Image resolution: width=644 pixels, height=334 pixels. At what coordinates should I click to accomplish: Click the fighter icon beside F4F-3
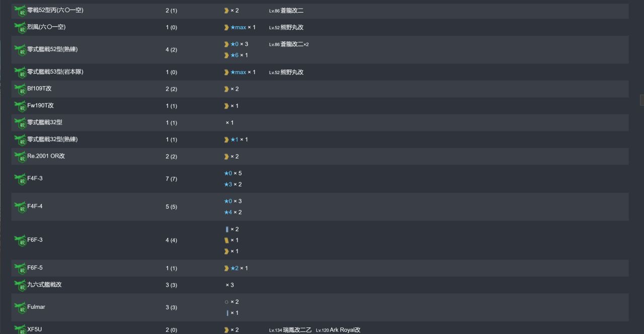(x=20, y=179)
